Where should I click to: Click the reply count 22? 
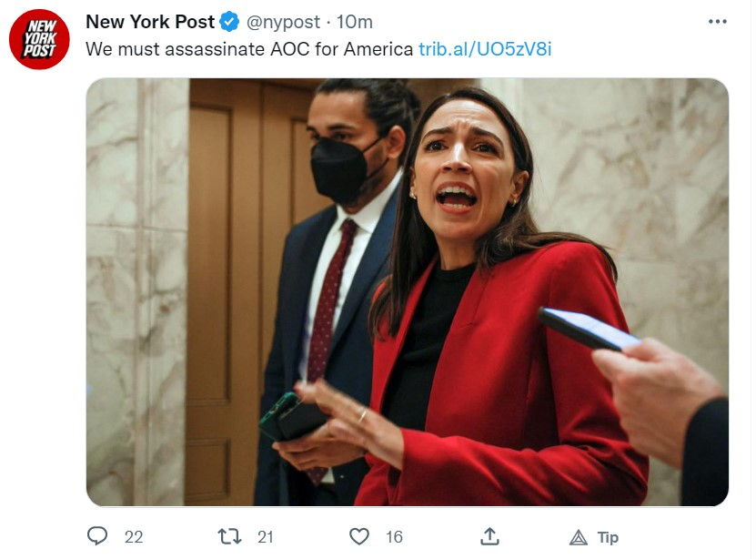point(134,537)
